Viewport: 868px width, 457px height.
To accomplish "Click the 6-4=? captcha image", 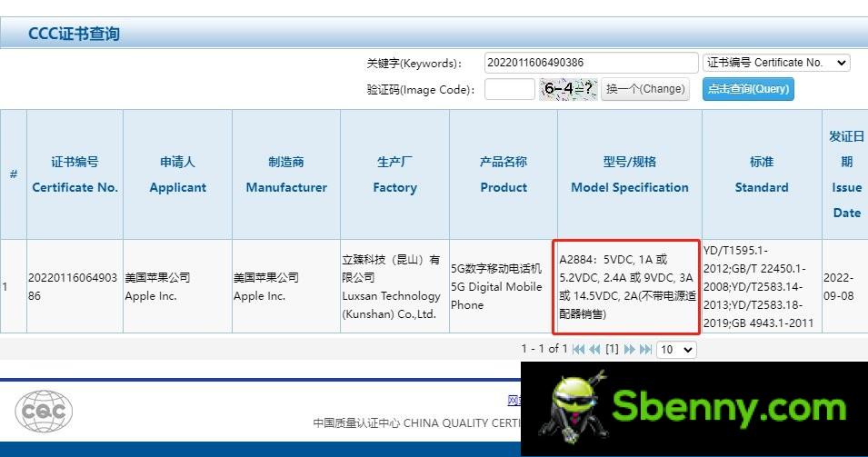I will tap(568, 89).
